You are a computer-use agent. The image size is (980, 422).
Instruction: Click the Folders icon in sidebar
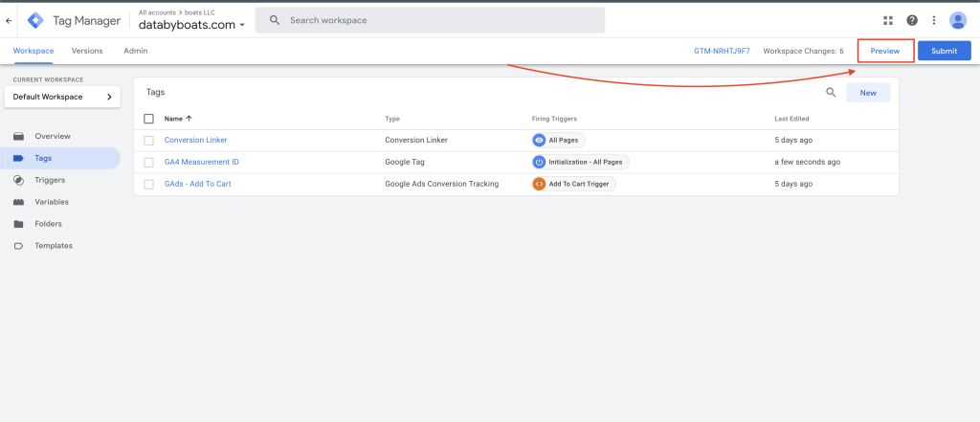point(19,224)
